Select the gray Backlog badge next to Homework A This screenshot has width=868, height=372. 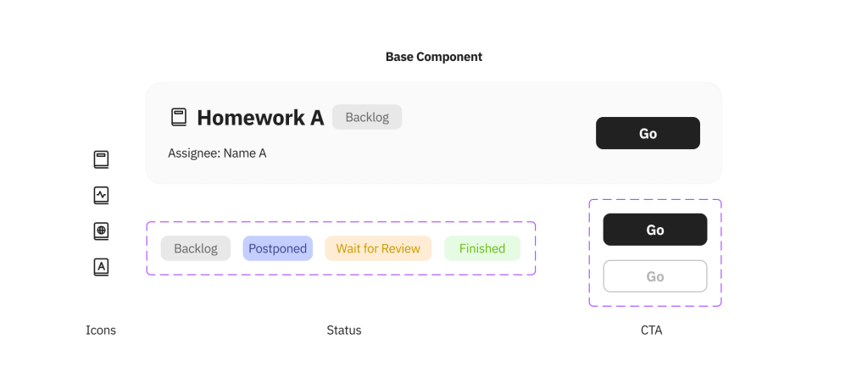click(367, 117)
